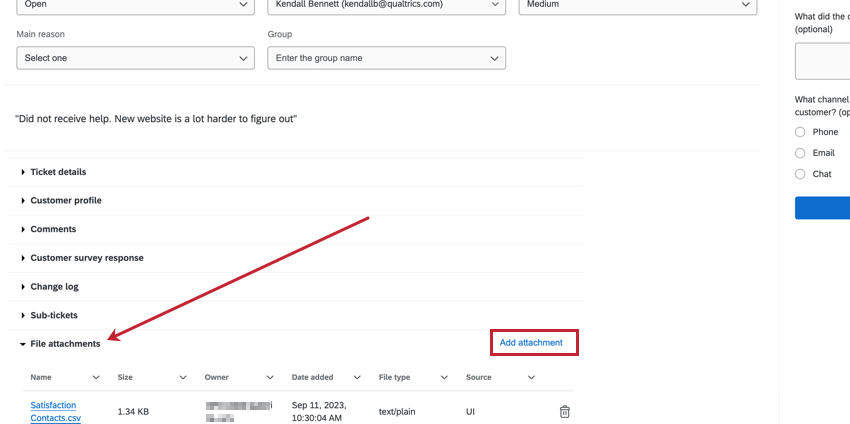Viewport: 850px width, 424px height.
Task: Click the optional feedback text box
Action: (822, 61)
